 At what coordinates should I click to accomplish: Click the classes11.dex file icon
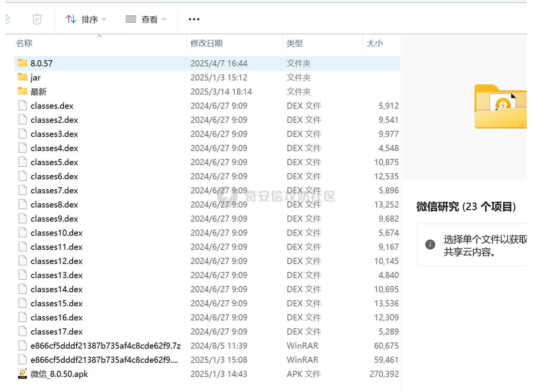[22, 247]
